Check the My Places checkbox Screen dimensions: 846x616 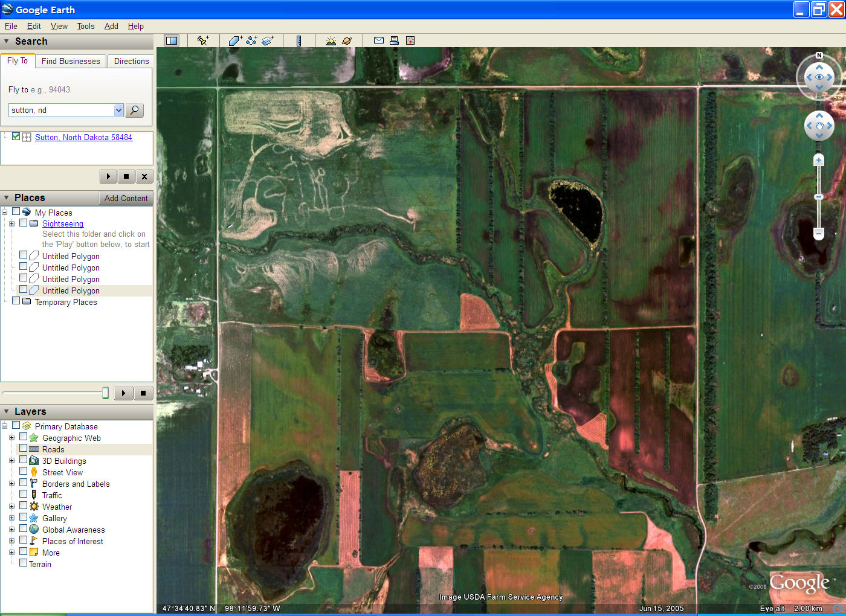(16, 211)
